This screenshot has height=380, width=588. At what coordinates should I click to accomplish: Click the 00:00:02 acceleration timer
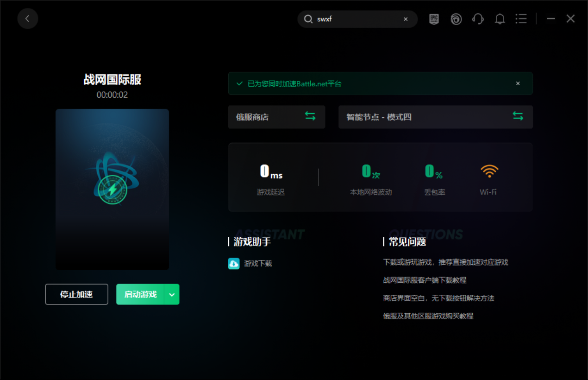[113, 95]
